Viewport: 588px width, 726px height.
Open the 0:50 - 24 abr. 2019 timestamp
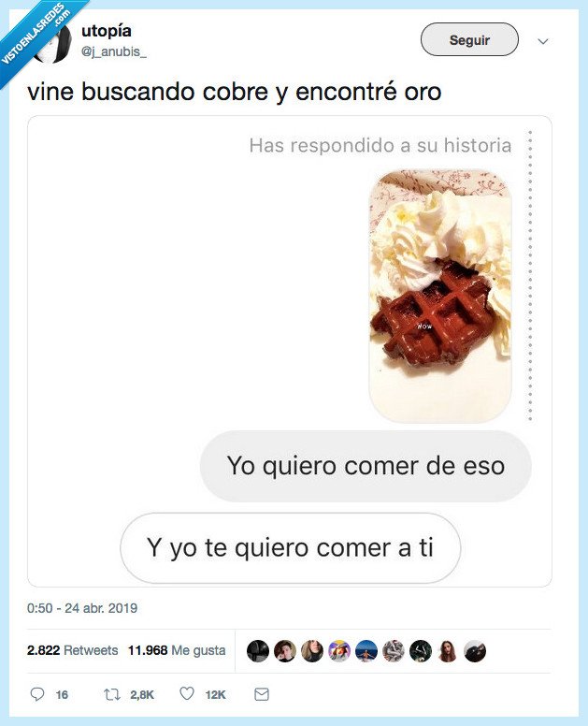[82, 608]
